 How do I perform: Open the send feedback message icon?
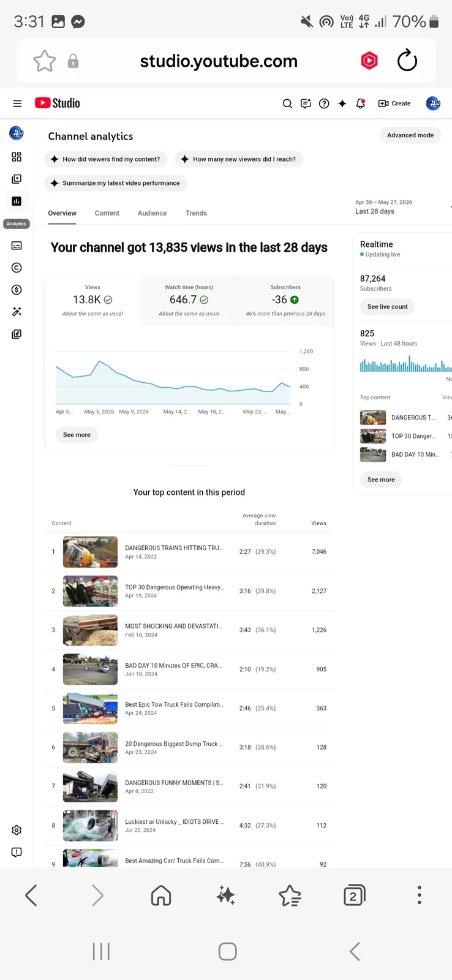tap(306, 104)
